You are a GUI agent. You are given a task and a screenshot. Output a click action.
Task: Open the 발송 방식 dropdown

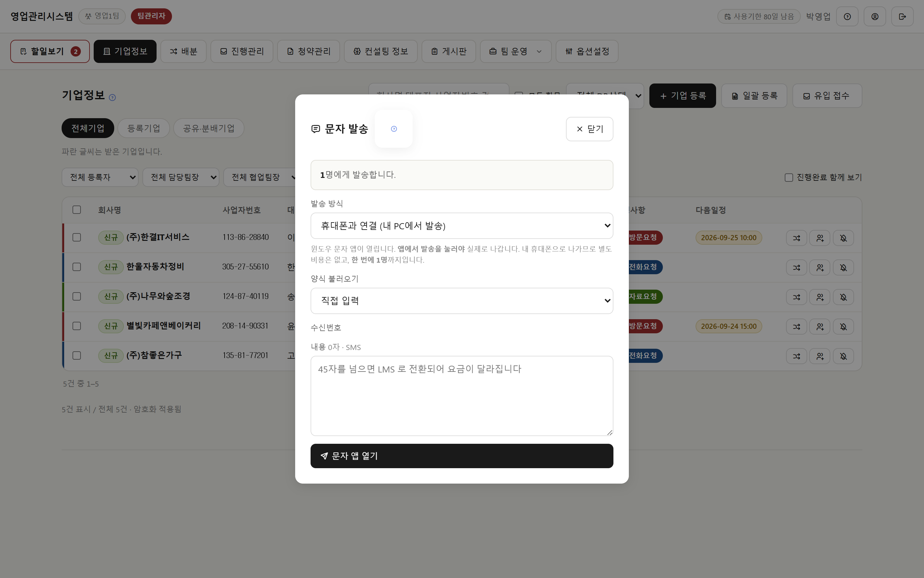point(462,225)
